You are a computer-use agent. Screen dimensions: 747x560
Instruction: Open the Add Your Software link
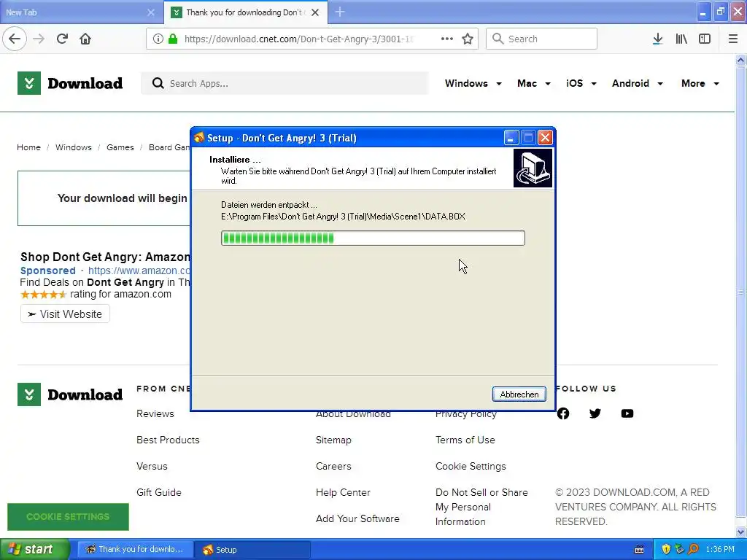[357, 518]
